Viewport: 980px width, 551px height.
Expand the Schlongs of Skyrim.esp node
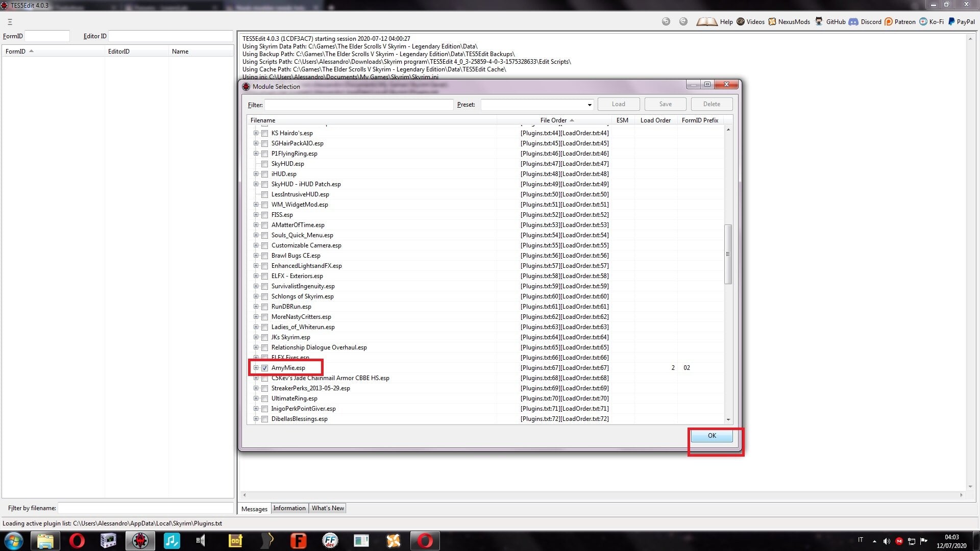pyautogui.click(x=256, y=296)
